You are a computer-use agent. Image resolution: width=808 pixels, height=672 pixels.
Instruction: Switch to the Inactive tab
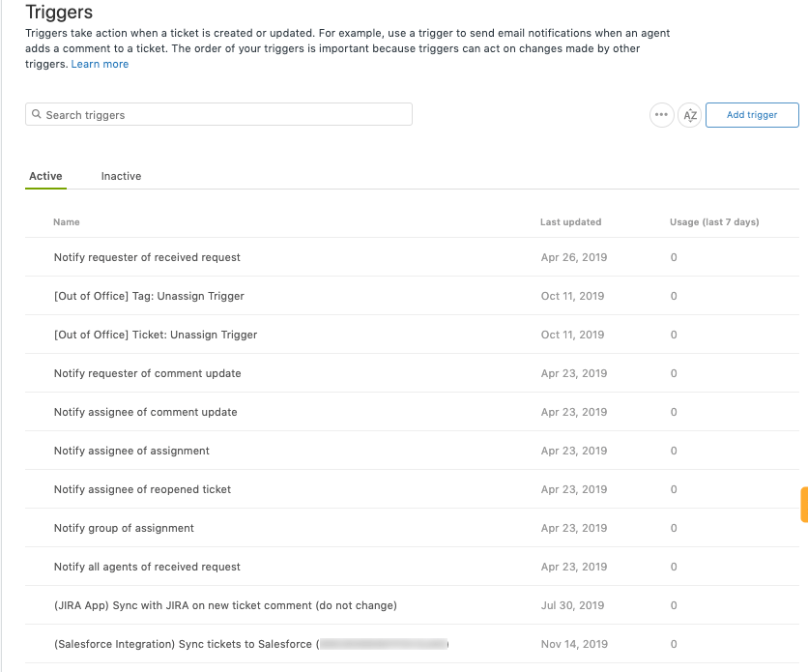tap(120, 176)
